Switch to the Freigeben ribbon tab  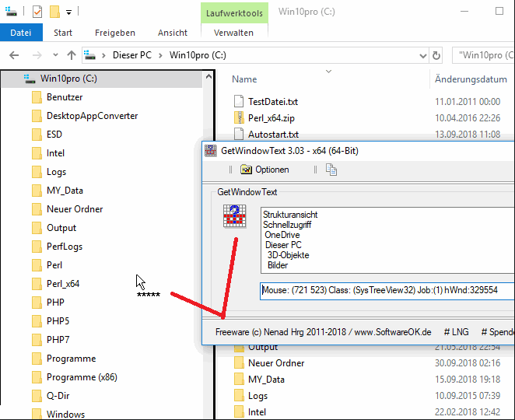pyautogui.click(x=115, y=33)
